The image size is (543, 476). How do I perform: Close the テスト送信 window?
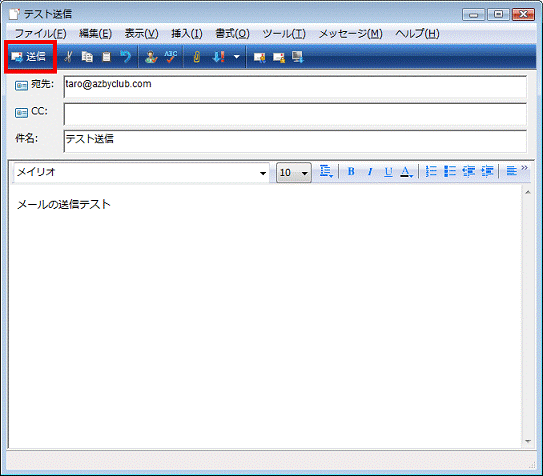pyautogui.click(x=523, y=15)
